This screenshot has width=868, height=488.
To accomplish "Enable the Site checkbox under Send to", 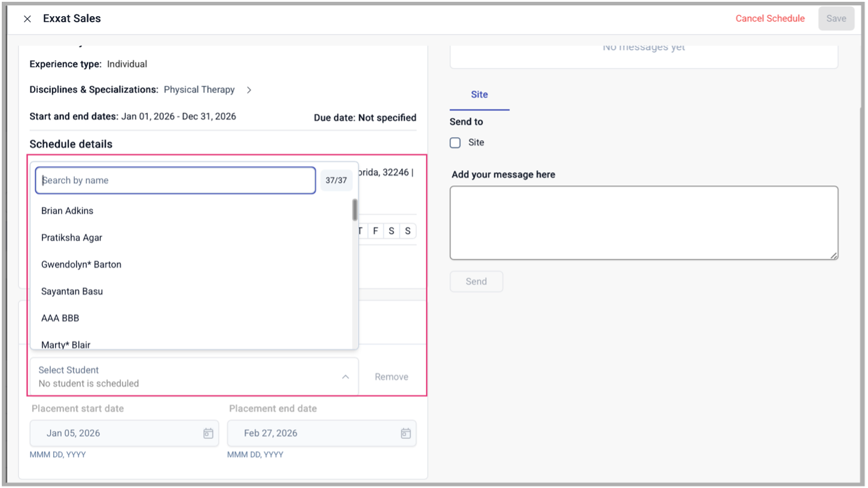I will [x=455, y=143].
